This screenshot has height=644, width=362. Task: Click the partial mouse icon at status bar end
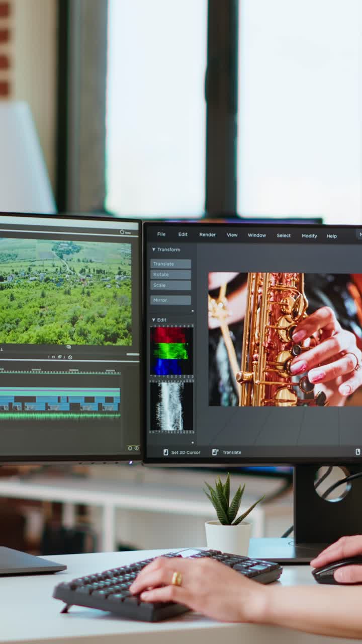click(358, 452)
